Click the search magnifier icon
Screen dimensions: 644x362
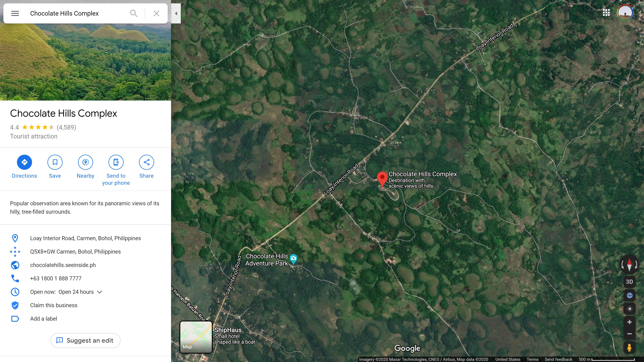pos(134,13)
